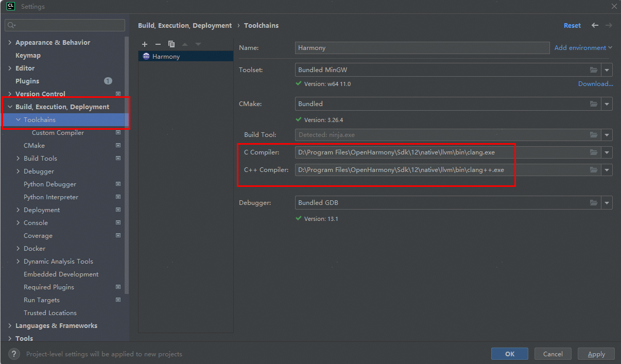
Task: Expand the Languages & Frameworks section
Action: point(10,326)
